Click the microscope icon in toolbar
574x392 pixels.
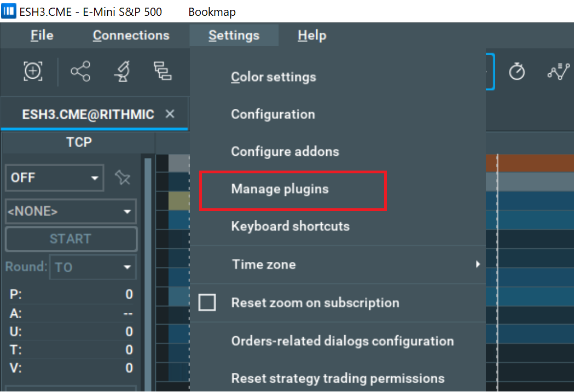(123, 71)
